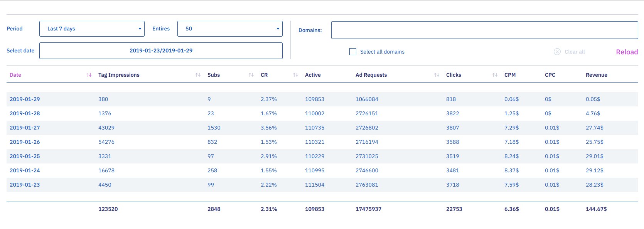The height and width of the screenshot is (229, 644).
Task: Select the 2019-01-27 date cell
Action: click(x=25, y=128)
